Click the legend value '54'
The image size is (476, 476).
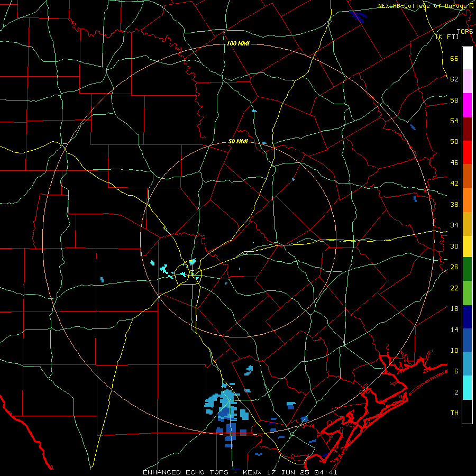coord(454,121)
